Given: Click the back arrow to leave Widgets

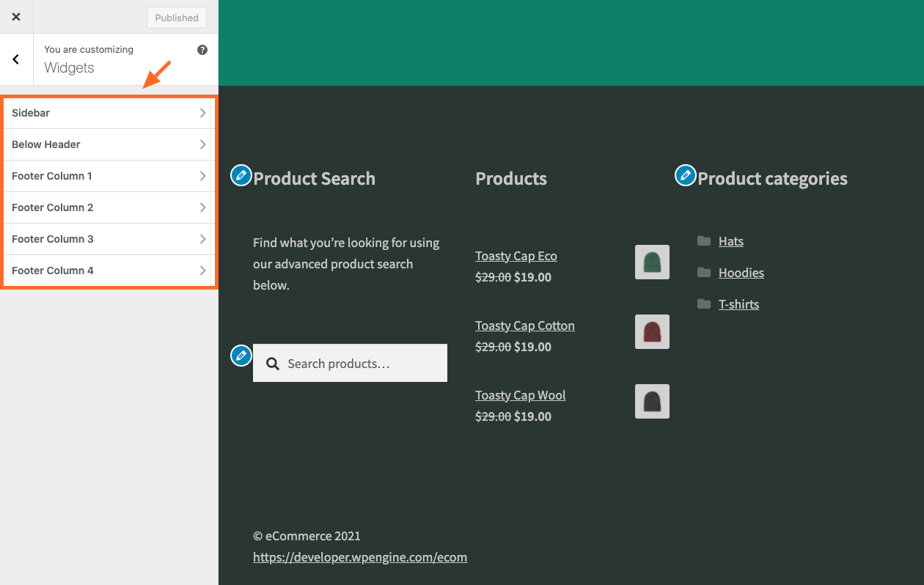Looking at the screenshot, I should click(16, 59).
